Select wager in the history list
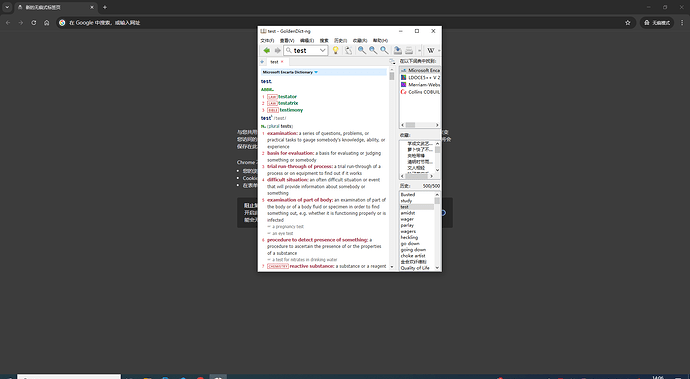The width and height of the screenshot is (690, 379). (407, 219)
